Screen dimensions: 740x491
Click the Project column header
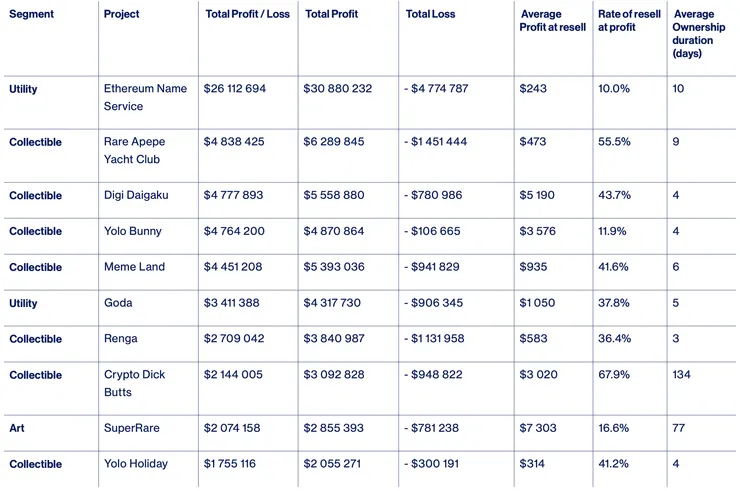pyautogui.click(x=122, y=15)
